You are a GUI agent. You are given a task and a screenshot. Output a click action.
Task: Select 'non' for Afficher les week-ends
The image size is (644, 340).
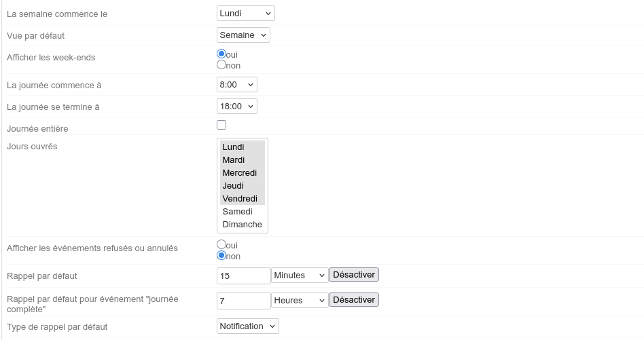click(x=221, y=65)
